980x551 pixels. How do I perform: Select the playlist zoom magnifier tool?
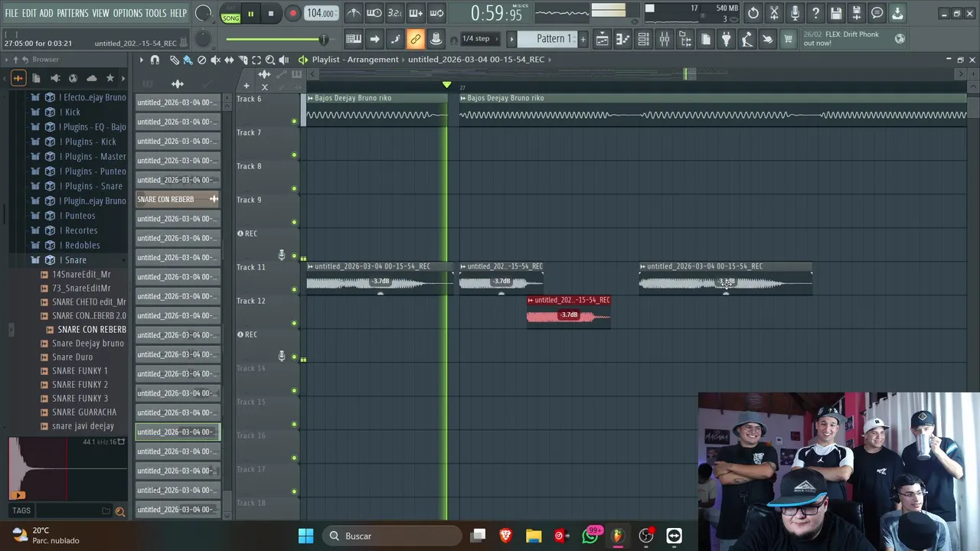(270, 60)
